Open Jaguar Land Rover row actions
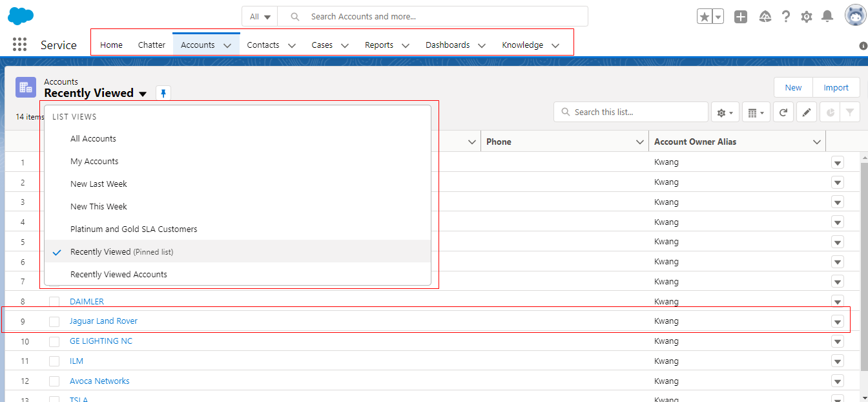Screen dimensions: 868x402 point(838,322)
